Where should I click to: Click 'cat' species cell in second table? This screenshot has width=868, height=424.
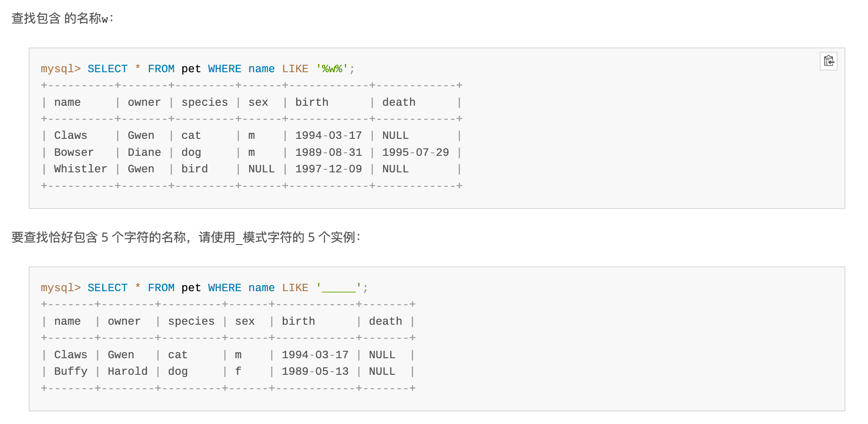(x=177, y=355)
